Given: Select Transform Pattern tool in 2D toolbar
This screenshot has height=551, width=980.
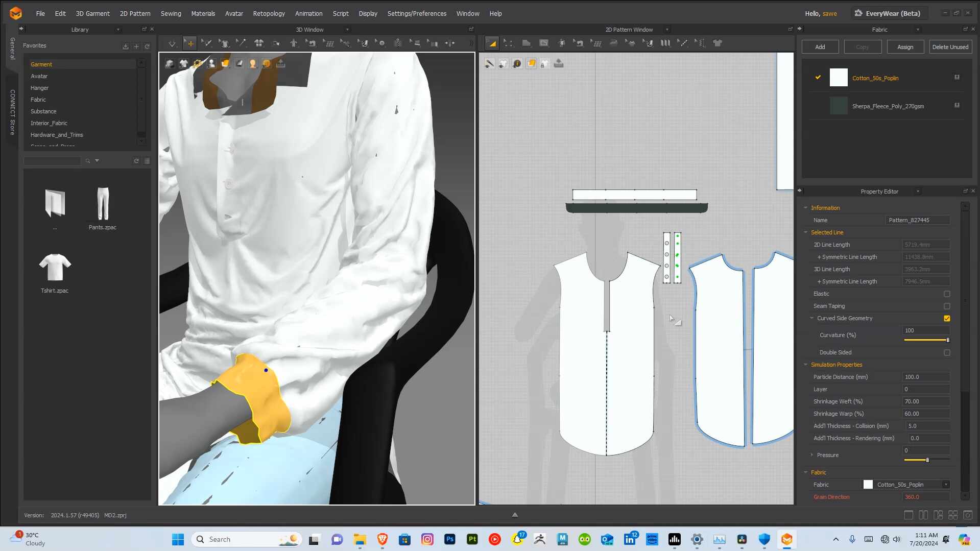Looking at the screenshot, I should [x=492, y=43].
